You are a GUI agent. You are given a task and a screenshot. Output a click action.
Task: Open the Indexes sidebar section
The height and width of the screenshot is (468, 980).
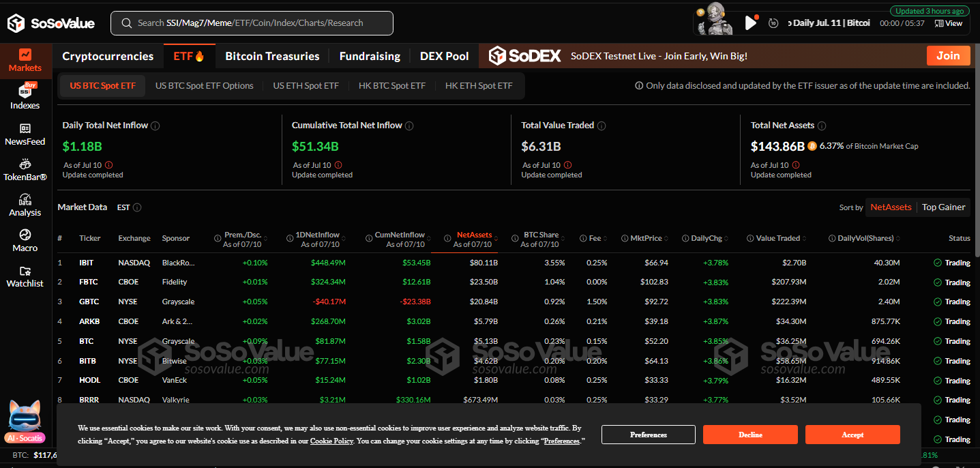click(25, 96)
